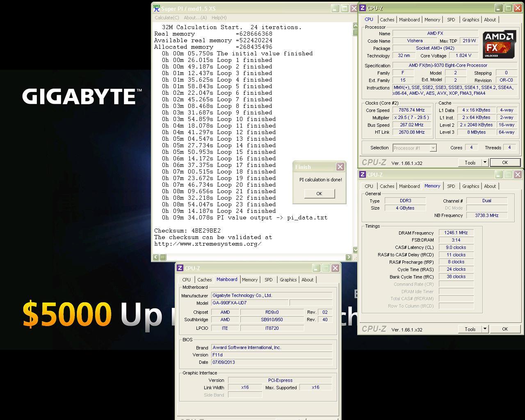This screenshot has height=420, width=525.
Task: Select the CPU tab in the CPU-Z processor window
Action: (369, 19)
